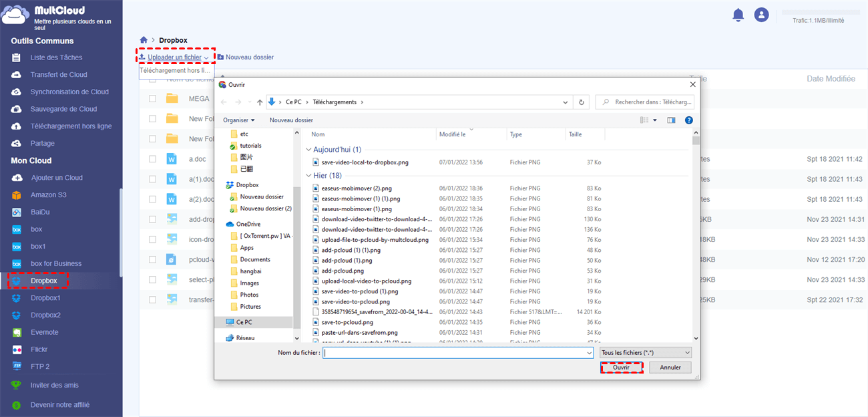868x417 pixels.
Task: Open the Tous les fichiers type dropdown
Action: pos(645,352)
